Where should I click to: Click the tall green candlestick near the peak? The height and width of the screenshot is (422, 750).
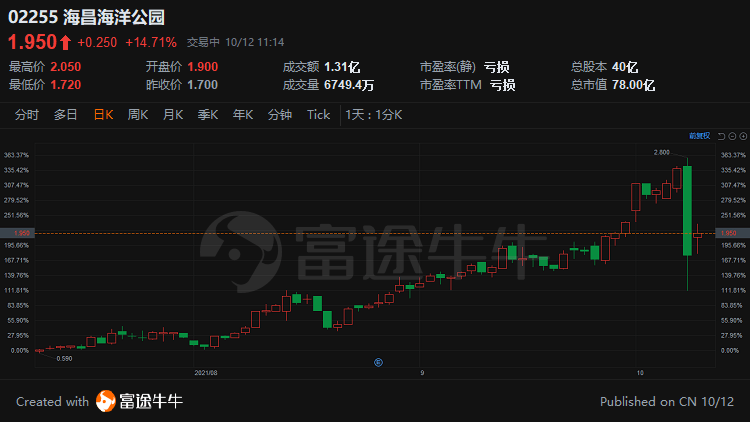tap(687, 211)
